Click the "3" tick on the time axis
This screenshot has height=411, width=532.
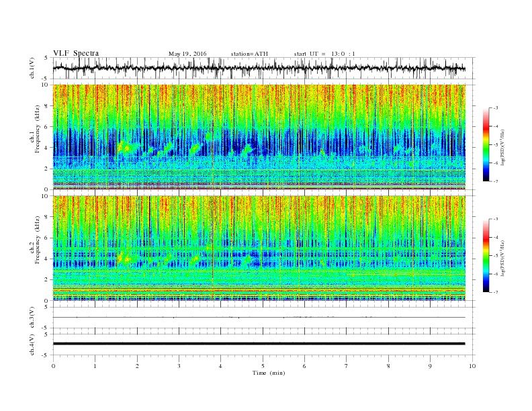(x=179, y=366)
